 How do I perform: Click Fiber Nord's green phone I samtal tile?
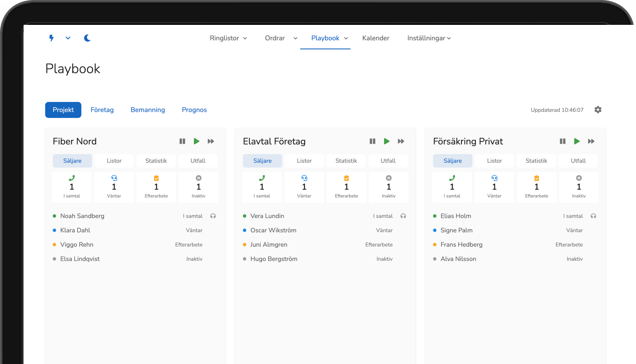72,187
